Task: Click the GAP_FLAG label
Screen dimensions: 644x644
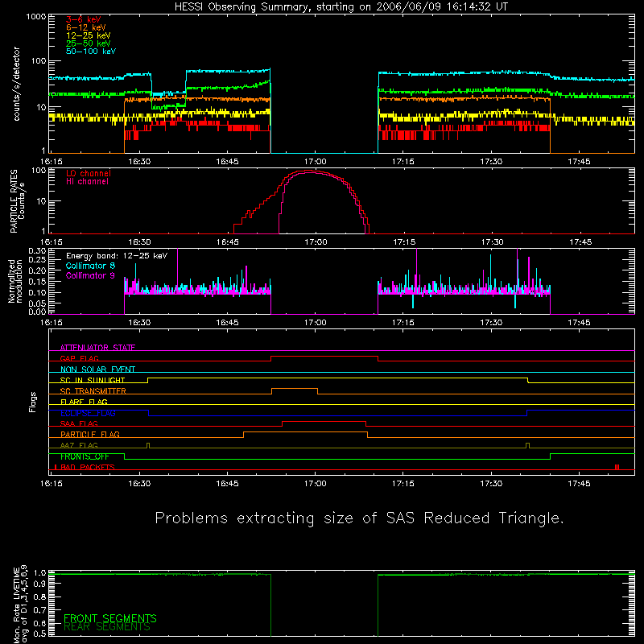Action: 79,358
